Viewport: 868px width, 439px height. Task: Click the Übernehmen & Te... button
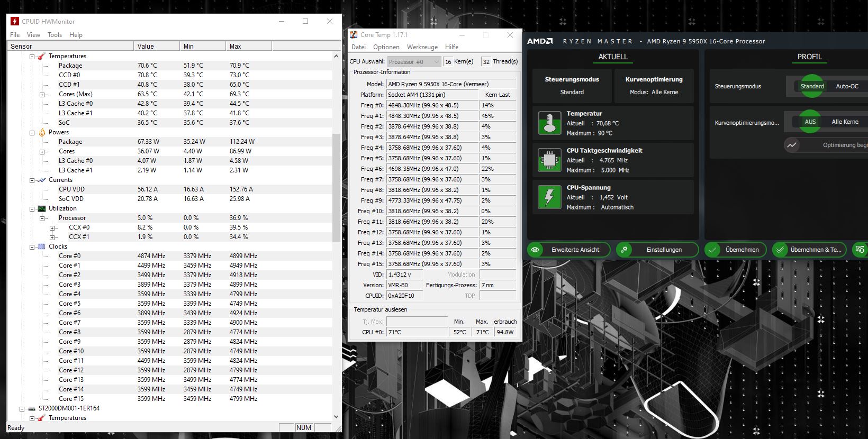point(809,250)
